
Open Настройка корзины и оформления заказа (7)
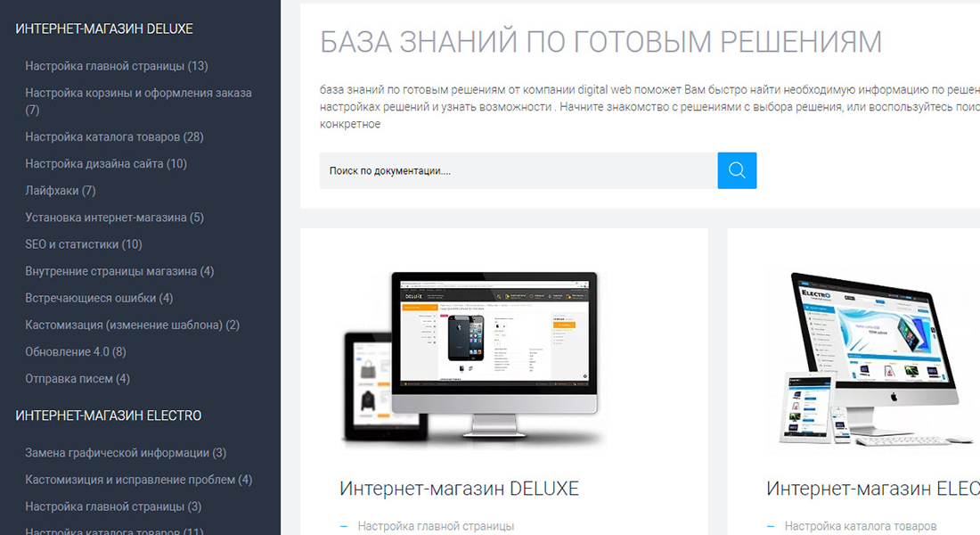(138, 93)
